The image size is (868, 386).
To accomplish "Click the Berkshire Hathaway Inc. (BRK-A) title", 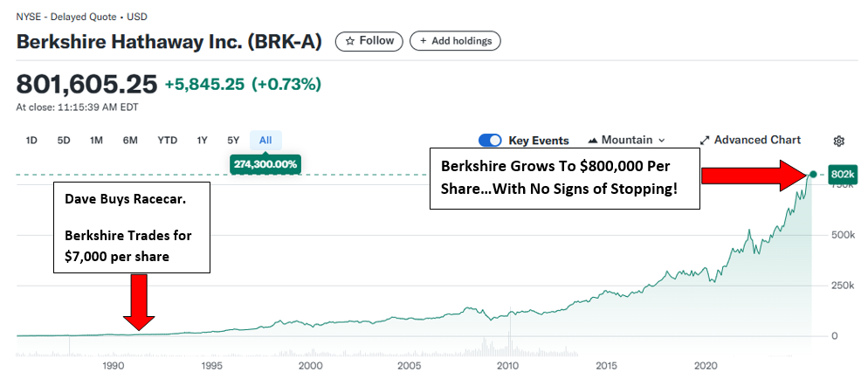I will pyautogui.click(x=169, y=42).
